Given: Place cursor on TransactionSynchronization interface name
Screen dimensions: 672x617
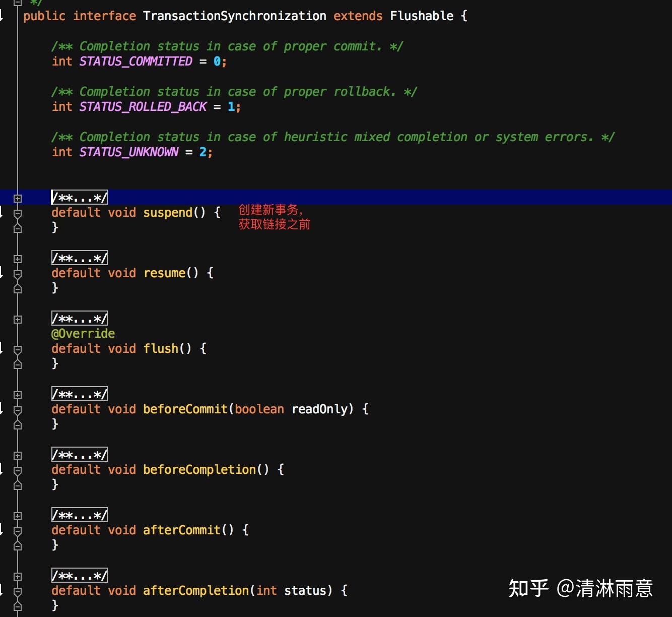Looking at the screenshot, I should pyautogui.click(x=234, y=16).
